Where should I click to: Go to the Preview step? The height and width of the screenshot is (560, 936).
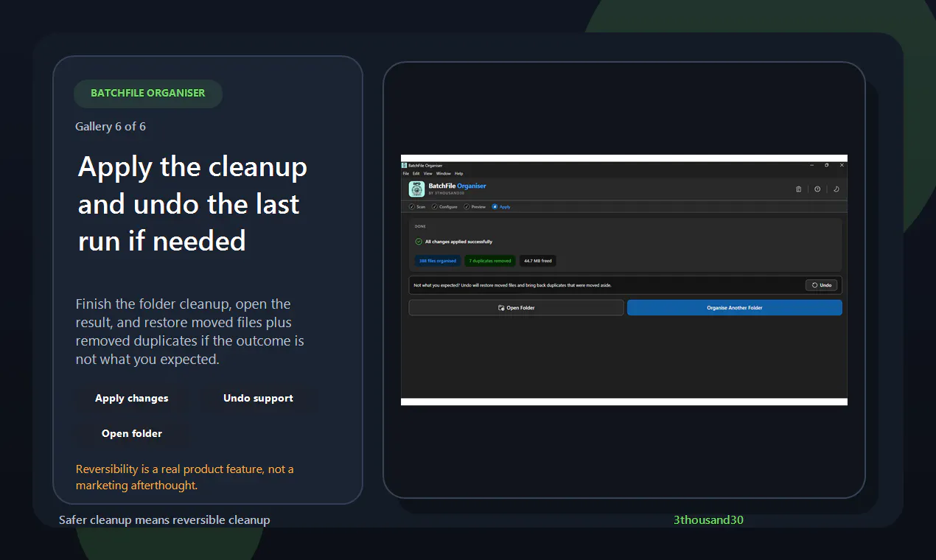(475, 207)
